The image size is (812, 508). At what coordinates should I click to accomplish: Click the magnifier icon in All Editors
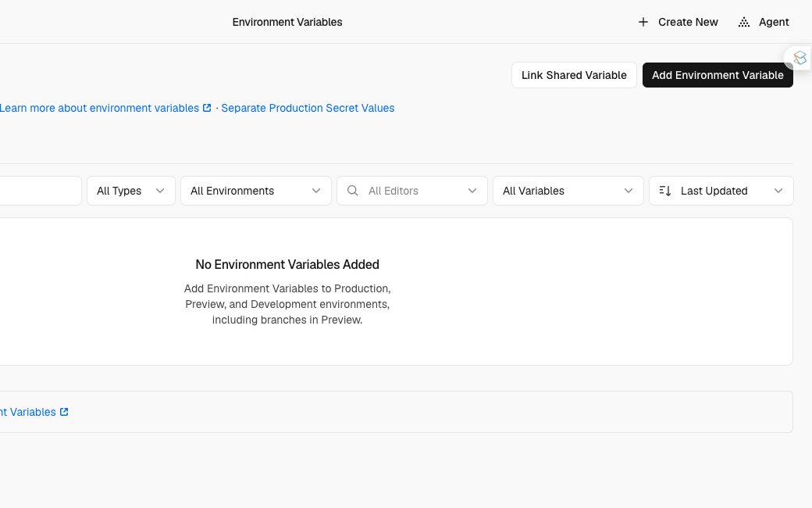(x=353, y=191)
